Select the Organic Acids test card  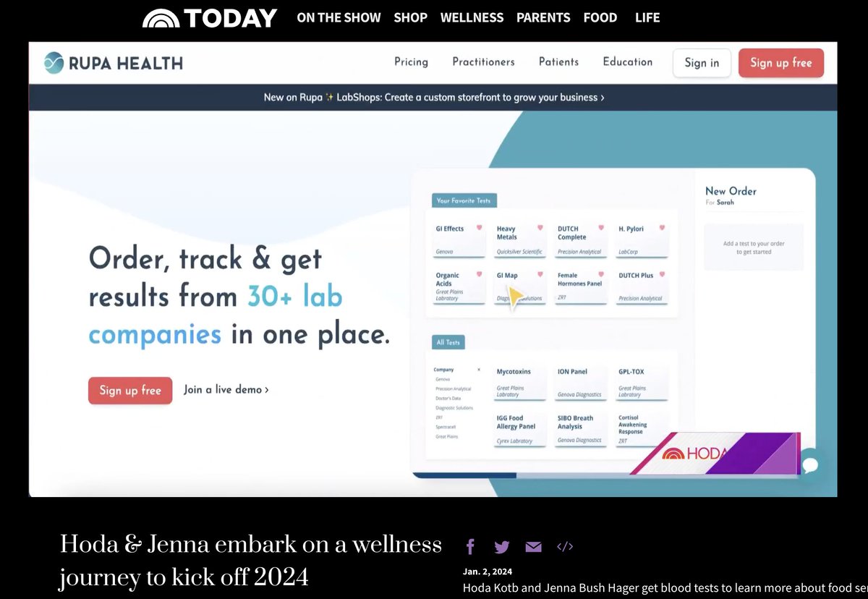459,286
